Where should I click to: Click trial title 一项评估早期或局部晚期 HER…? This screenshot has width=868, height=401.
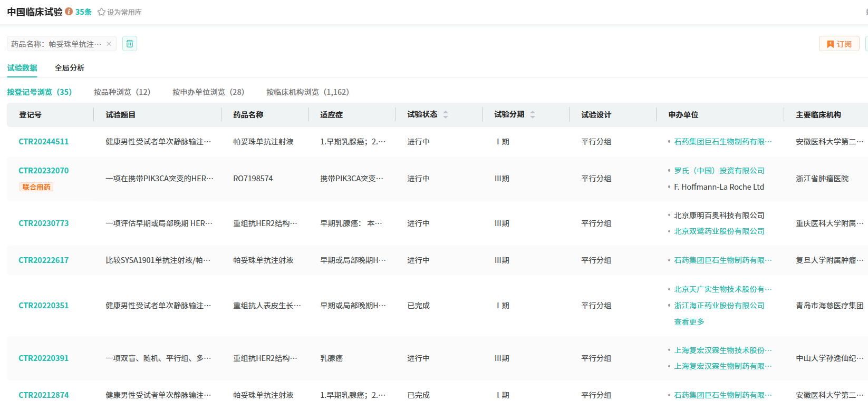click(x=159, y=223)
